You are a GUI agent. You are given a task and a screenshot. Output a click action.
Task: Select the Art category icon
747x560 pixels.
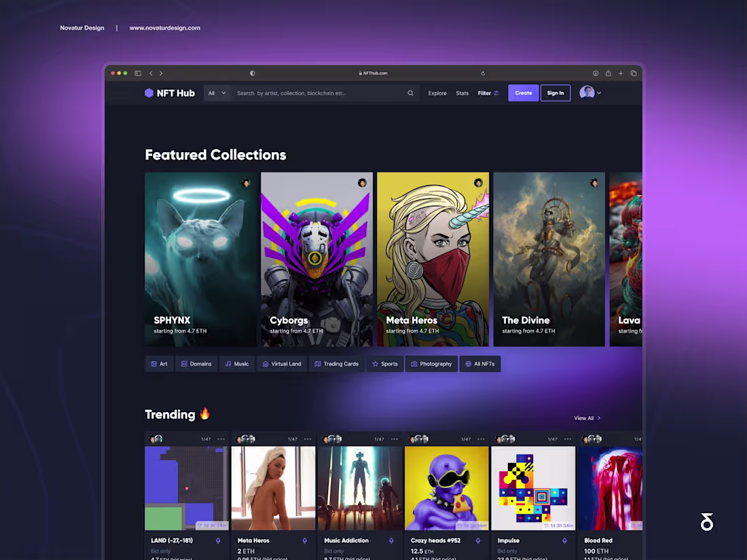coord(154,364)
